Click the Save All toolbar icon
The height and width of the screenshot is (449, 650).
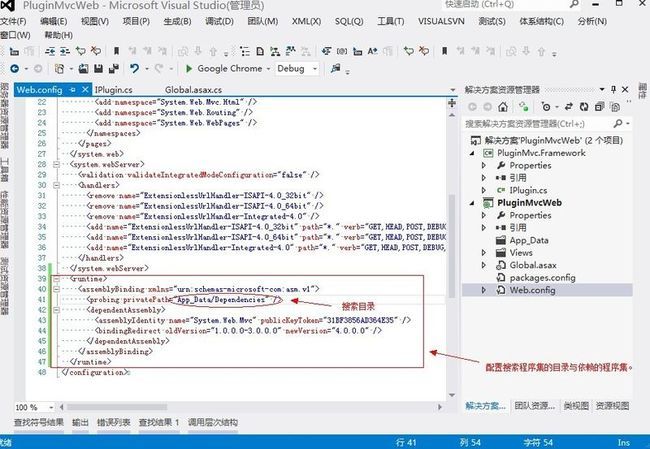click(x=114, y=69)
